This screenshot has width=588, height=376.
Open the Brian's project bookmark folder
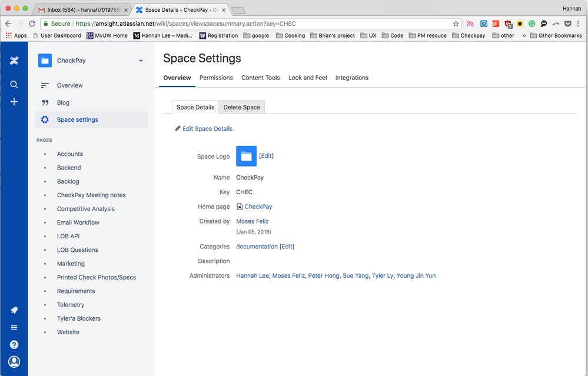tap(332, 36)
